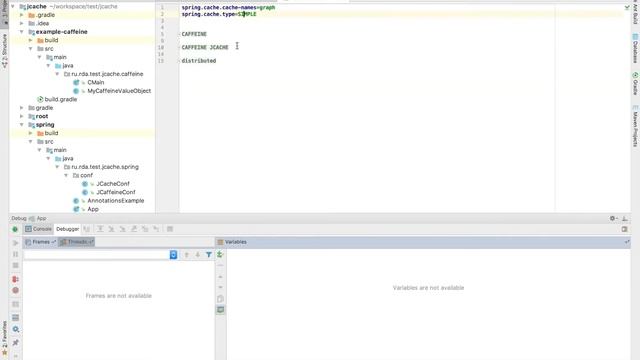Hide the Variables panel
The width and height of the screenshot is (640, 360).
627,242
